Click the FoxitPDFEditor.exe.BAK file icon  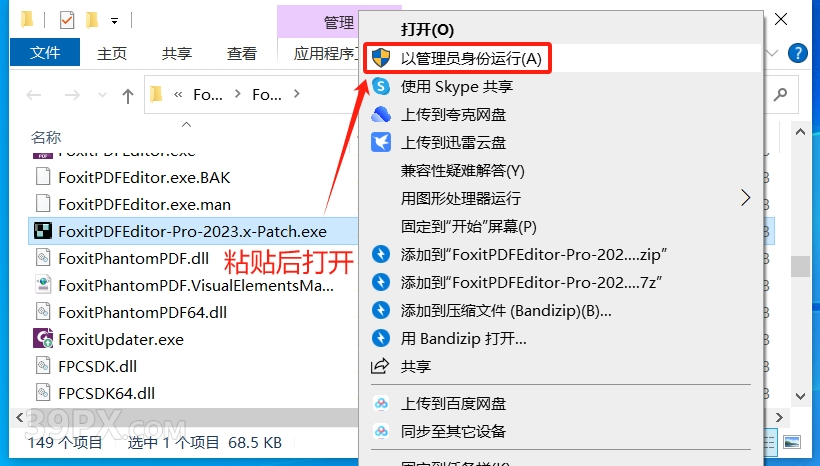[43, 177]
